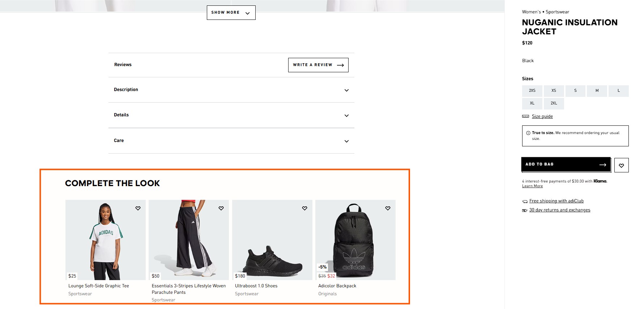
Task: Expand the Details accordion
Action: coord(231,115)
